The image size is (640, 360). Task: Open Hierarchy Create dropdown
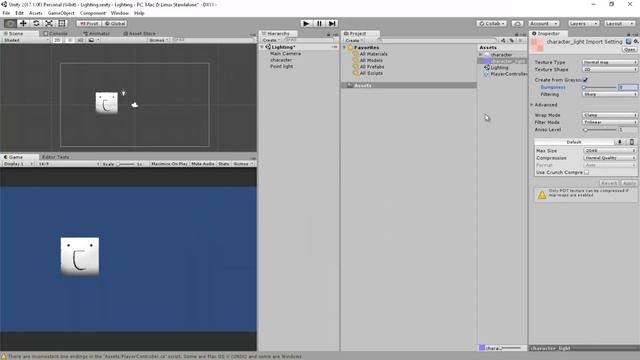click(271, 40)
